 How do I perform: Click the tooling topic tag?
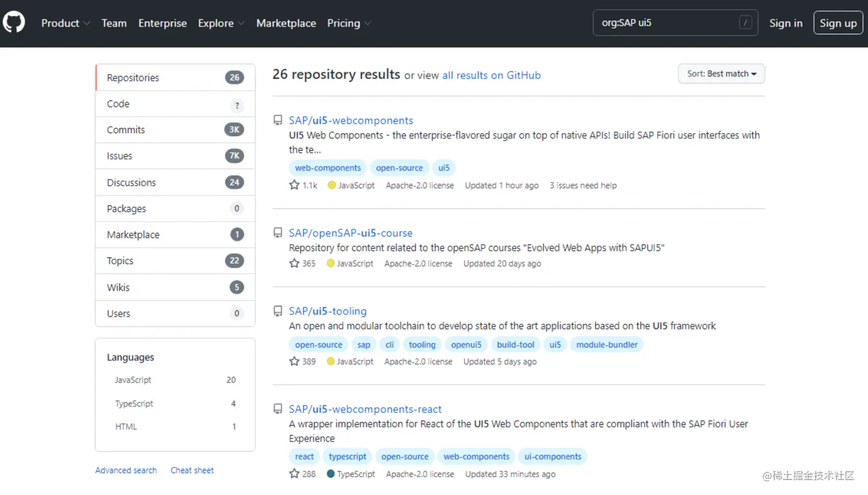(x=422, y=344)
